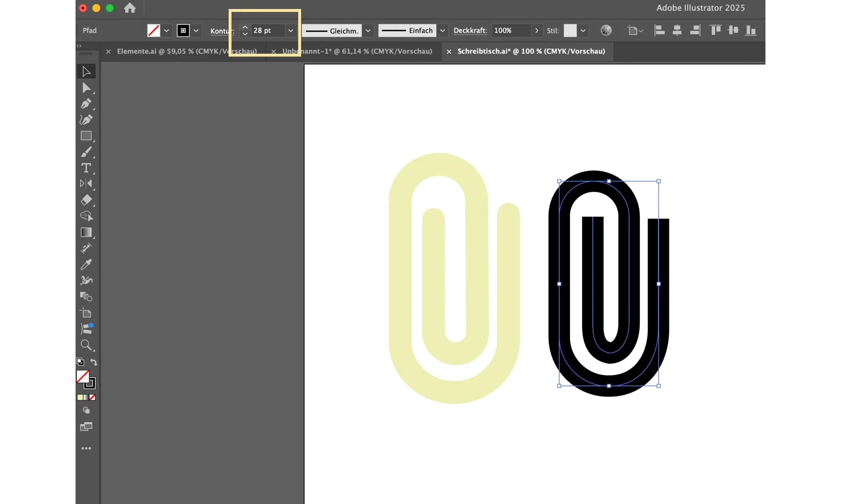Activate the Gradient tool
Viewport: 841px width, 504px height.
(x=86, y=232)
